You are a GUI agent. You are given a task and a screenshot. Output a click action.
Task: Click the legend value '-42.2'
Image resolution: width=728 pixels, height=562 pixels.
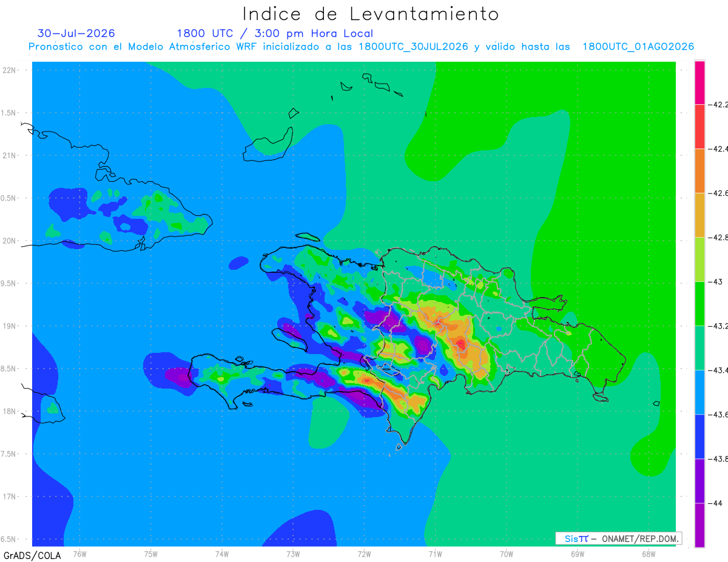point(718,104)
